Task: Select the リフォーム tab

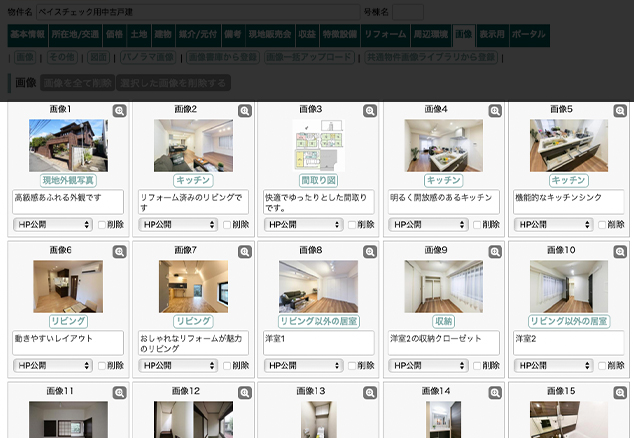Action: click(385, 34)
